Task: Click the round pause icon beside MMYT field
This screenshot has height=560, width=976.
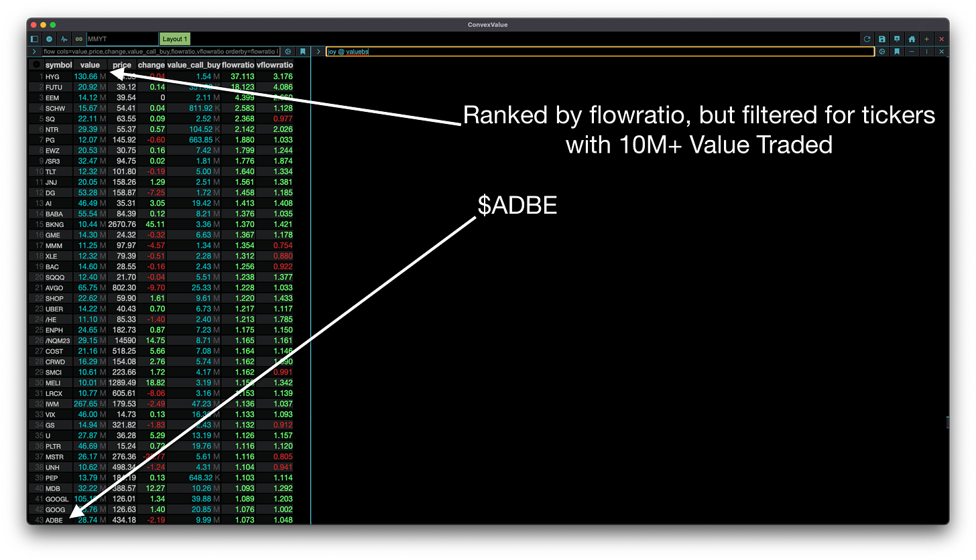Action: pyautogui.click(x=50, y=40)
